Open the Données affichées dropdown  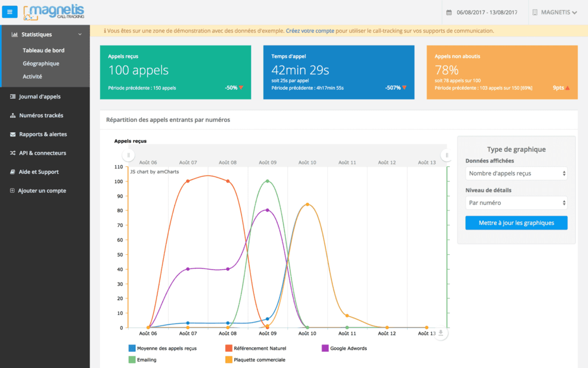pos(516,174)
